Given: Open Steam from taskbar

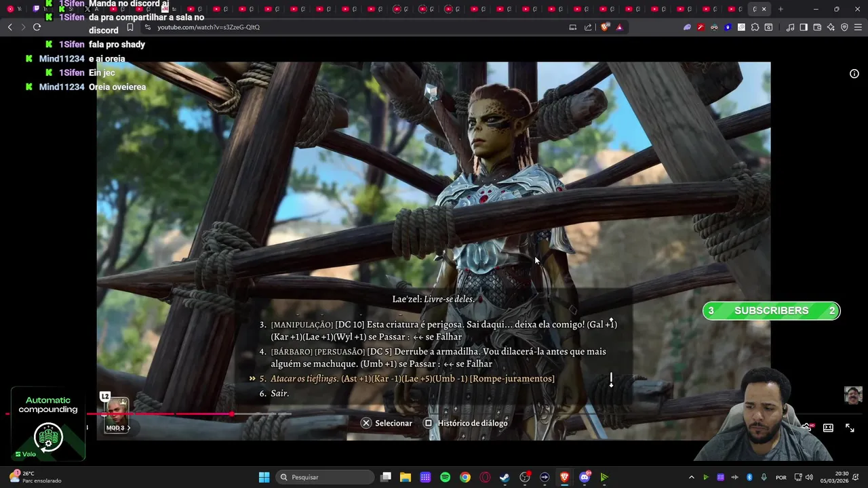Looking at the screenshot, I should tap(505, 477).
